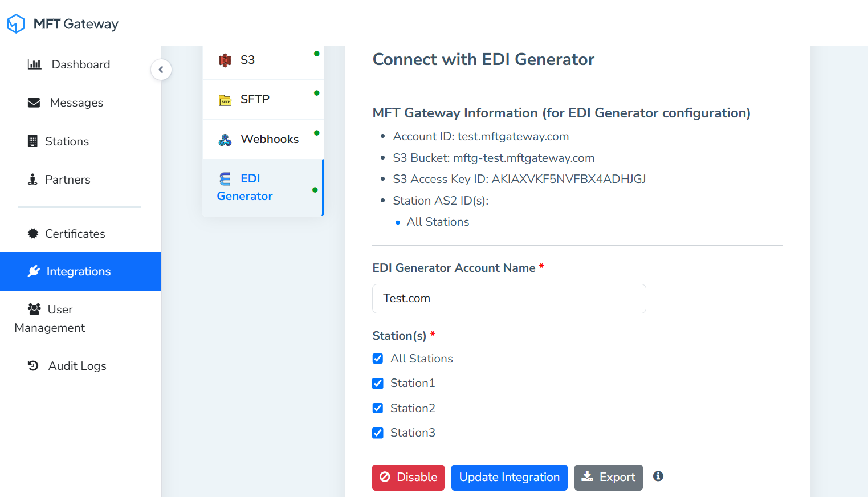Click the EDI Generator logo icon
This screenshot has width=868, height=497.
[225, 179]
